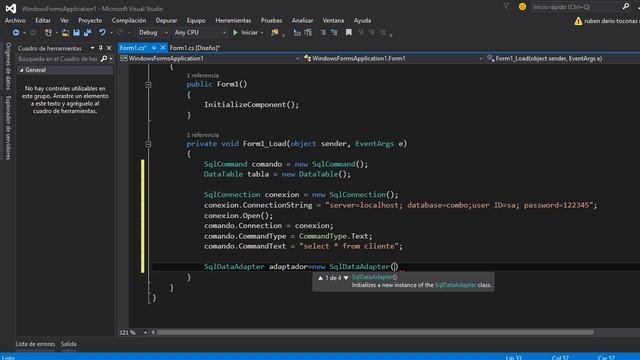Open the 121 % zoom level dropdown
Image resolution: width=640 pixels, height=360 pixels.
145,333
